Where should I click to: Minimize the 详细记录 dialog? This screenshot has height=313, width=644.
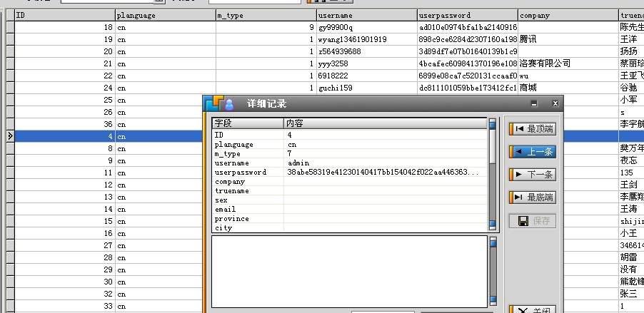(x=534, y=104)
